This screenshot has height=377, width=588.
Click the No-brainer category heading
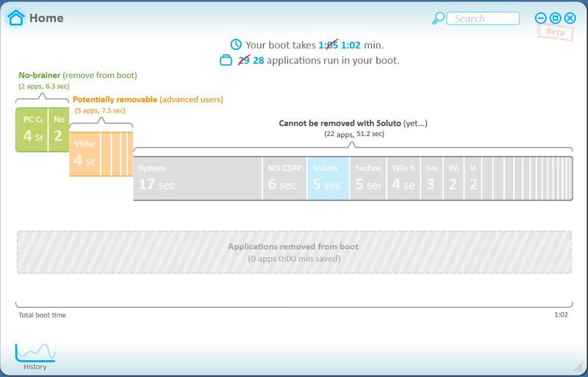pos(78,75)
